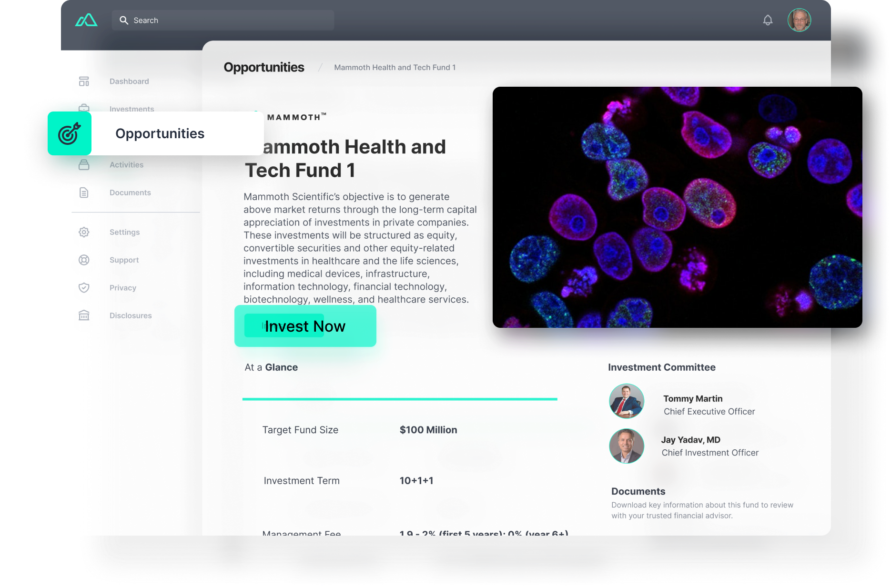This screenshot has width=891, height=588.
Task: Open the Activities menu item
Action: [x=126, y=165]
